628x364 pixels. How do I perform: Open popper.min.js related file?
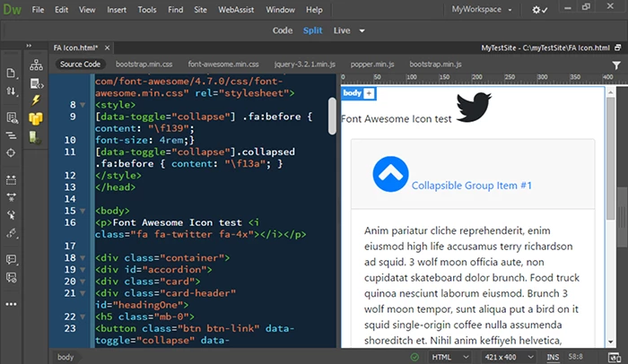pos(372,64)
